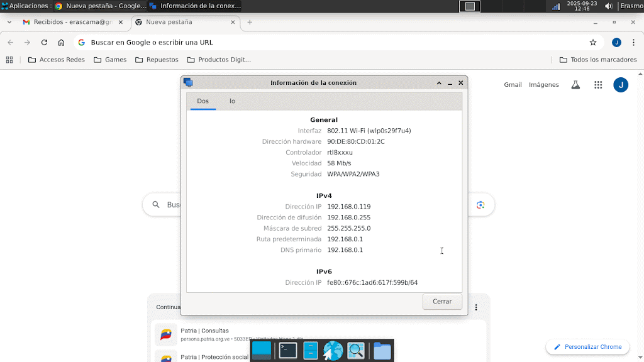Open the Imágenes link
The image size is (644, 362).
click(x=544, y=85)
